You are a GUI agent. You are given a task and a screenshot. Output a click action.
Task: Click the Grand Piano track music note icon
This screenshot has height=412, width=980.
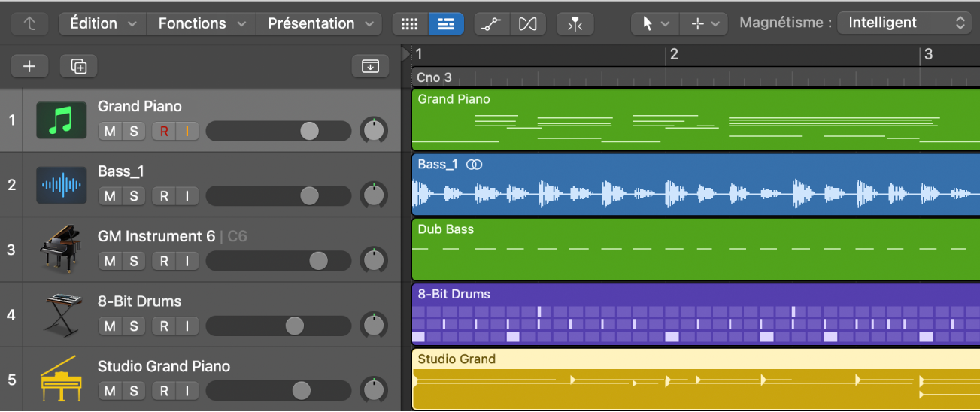pyautogui.click(x=61, y=120)
